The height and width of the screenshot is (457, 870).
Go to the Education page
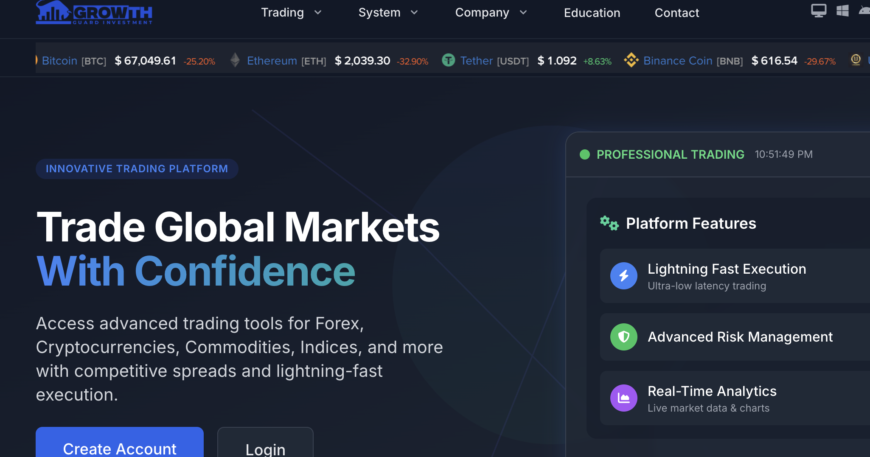pyautogui.click(x=592, y=13)
